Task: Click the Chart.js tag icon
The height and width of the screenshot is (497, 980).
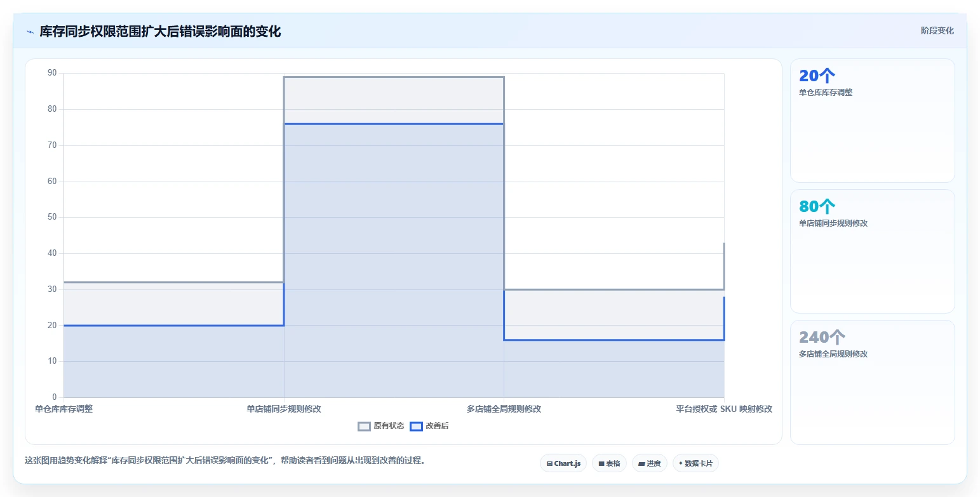Action: [x=549, y=463]
